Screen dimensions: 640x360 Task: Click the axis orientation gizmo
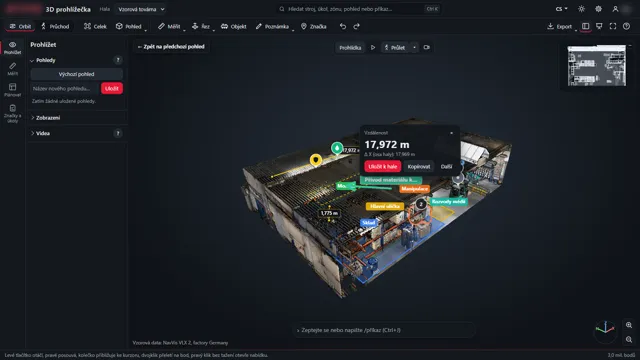[605, 330]
